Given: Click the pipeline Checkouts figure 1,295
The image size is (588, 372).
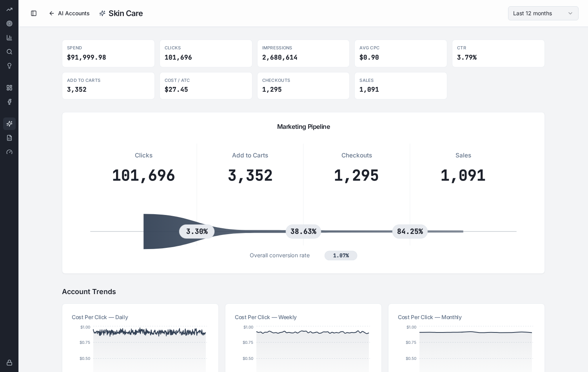Looking at the screenshot, I should (x=357, y=175).
